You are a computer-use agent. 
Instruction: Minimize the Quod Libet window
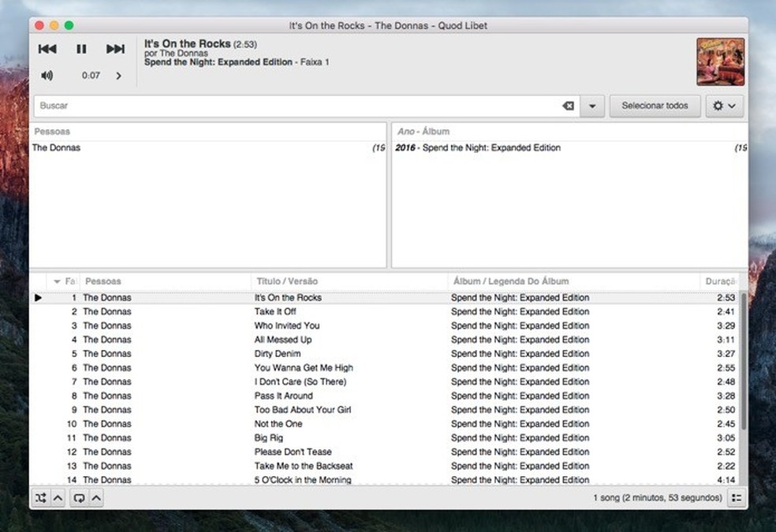coord(54,25)
